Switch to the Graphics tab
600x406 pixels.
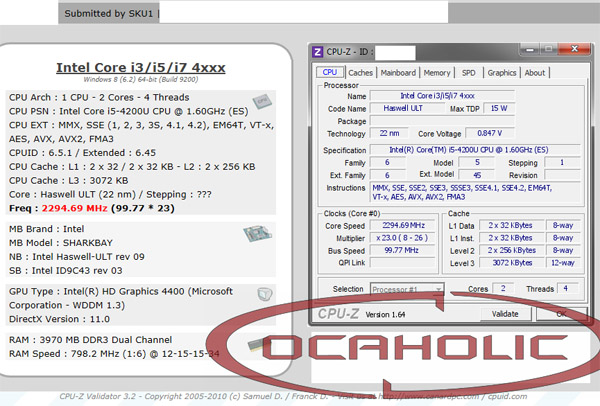point(502,73)
